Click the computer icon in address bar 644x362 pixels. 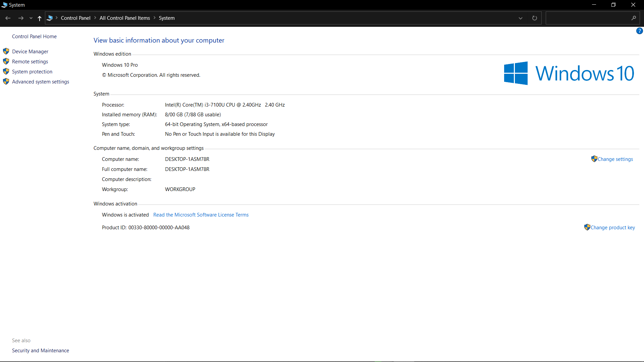[50, 18]
